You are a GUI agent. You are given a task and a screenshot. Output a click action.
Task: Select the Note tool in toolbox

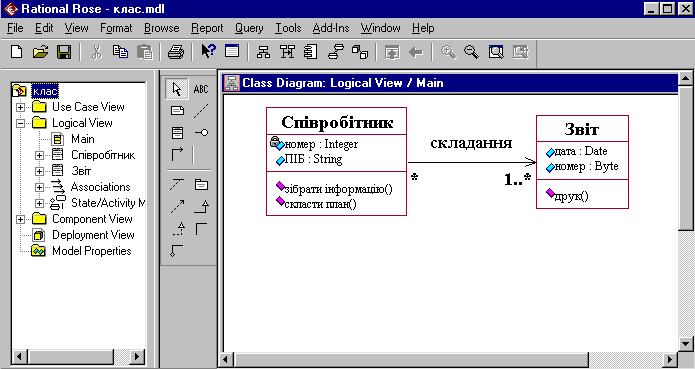coord(177,110)
